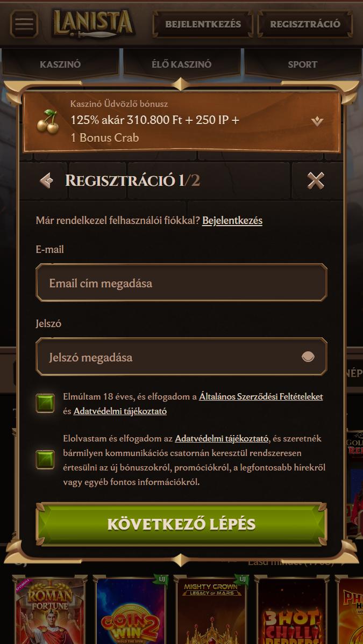Click the cherries bonus icon
363x644 pixels.
(48, 121)
